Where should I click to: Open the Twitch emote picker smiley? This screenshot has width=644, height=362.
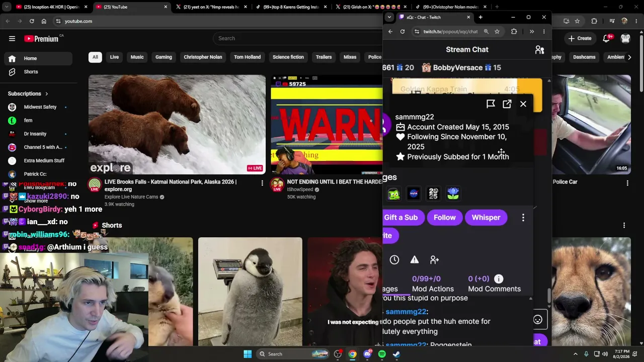click(538, 320)
